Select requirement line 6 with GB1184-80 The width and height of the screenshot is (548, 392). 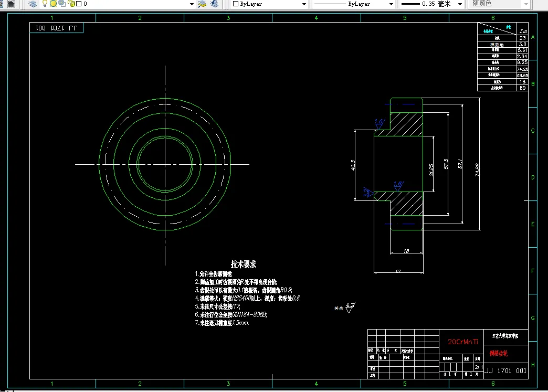point(231,314)
